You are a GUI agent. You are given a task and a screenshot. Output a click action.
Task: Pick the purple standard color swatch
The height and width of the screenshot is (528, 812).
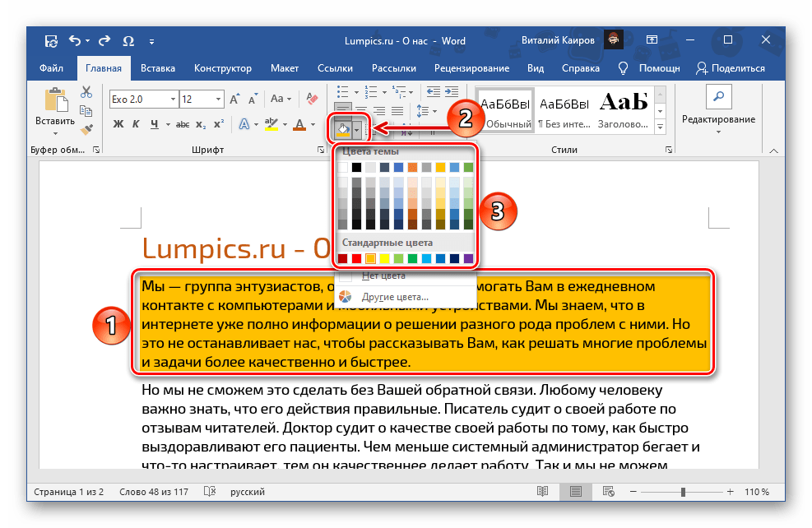point(468,258)
